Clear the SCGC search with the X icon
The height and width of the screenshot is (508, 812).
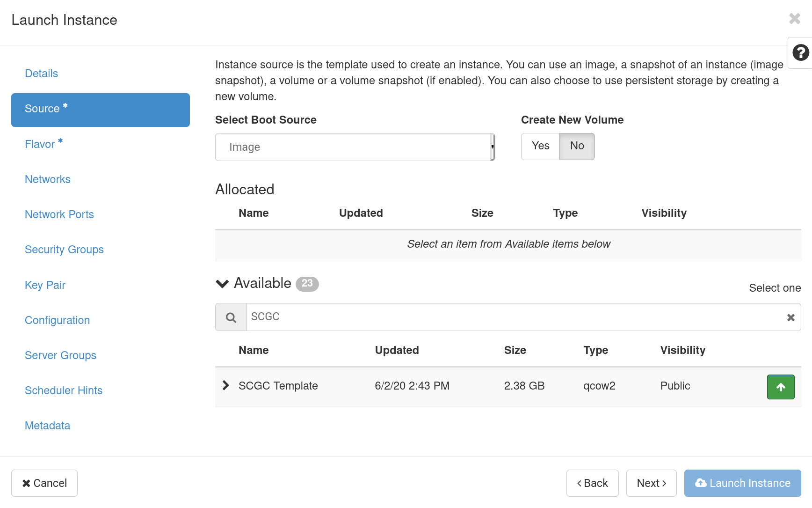pos(790,317)
